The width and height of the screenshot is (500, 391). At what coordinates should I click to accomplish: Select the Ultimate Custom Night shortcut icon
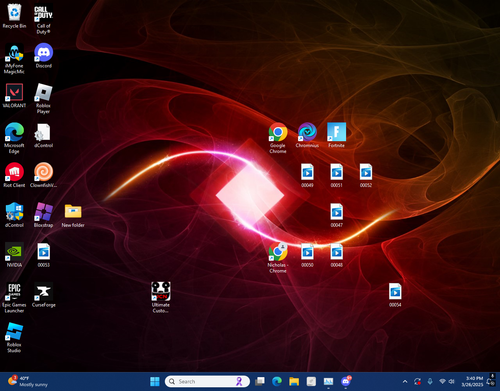click(x=161, y=297)
